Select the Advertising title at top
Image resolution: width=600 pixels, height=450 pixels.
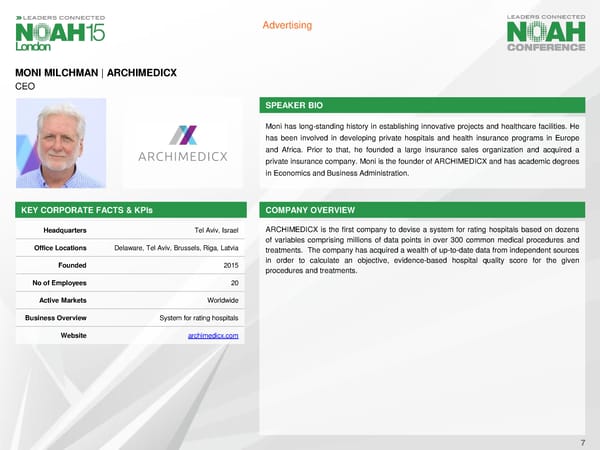(288, 25)
